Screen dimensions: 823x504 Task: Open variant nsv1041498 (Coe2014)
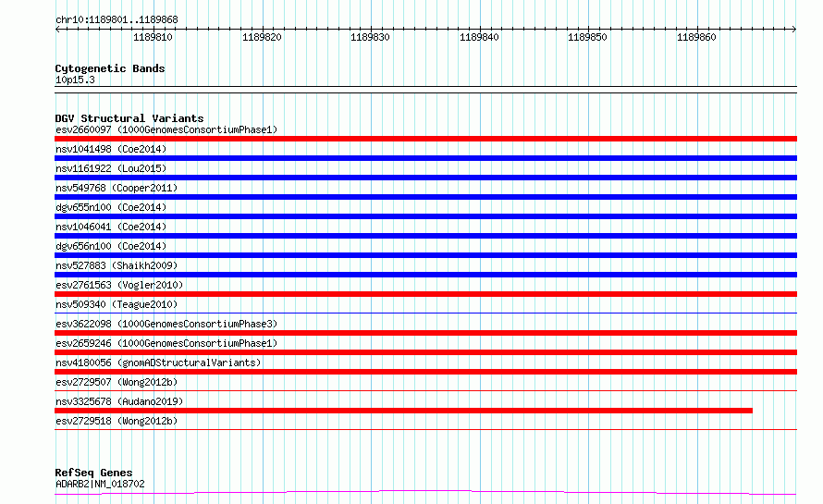[x=111, y=149]
